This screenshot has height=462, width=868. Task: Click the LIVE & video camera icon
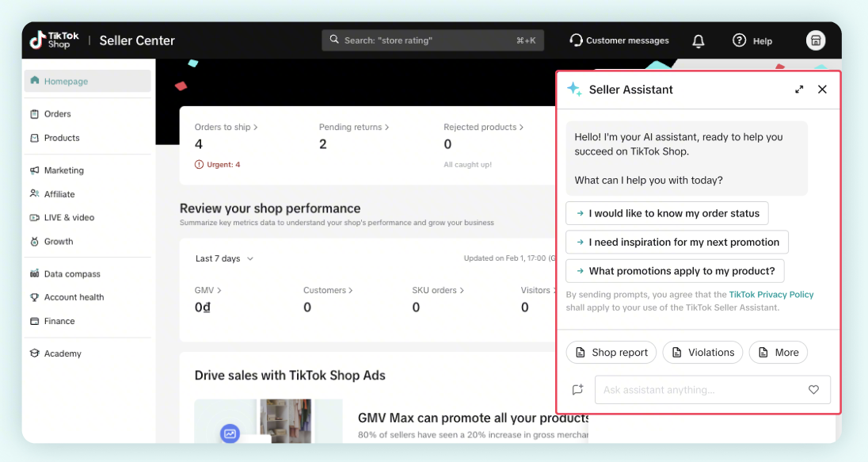[x=34, y=217]
